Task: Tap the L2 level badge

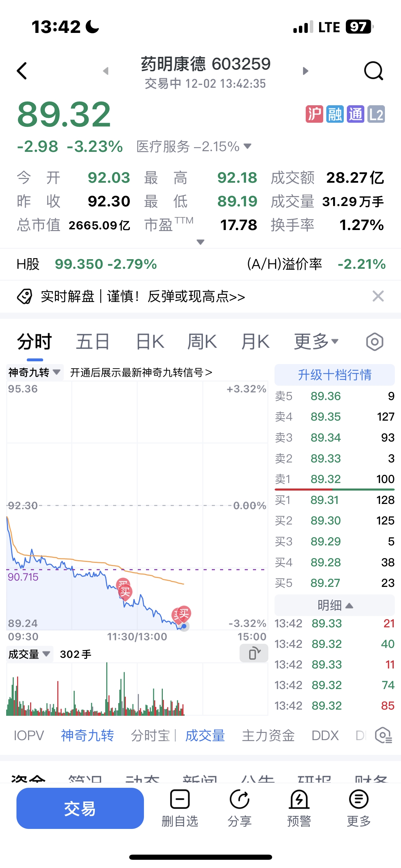Action: coord(376,114)
